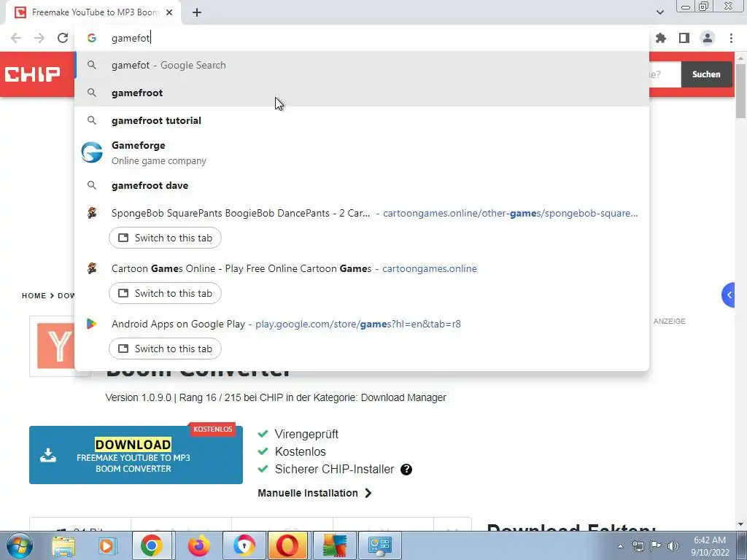747x560 pixels.
Task: Open Opera browser from the taskbar
Action: pyautogui.click(x=287, y=545)
